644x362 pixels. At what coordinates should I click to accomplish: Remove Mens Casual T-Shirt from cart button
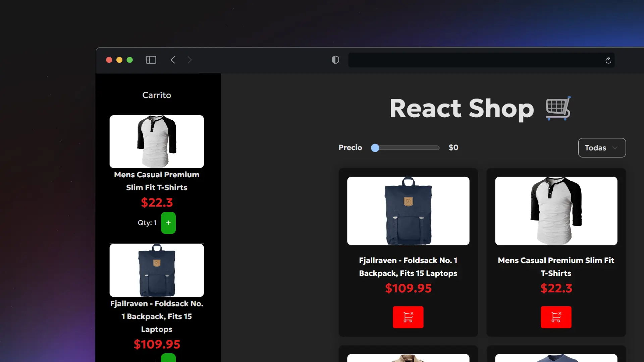556,317
